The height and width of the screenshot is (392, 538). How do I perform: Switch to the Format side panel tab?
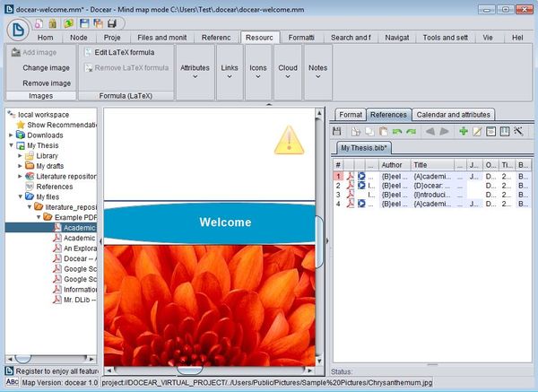tap(351, 115)
